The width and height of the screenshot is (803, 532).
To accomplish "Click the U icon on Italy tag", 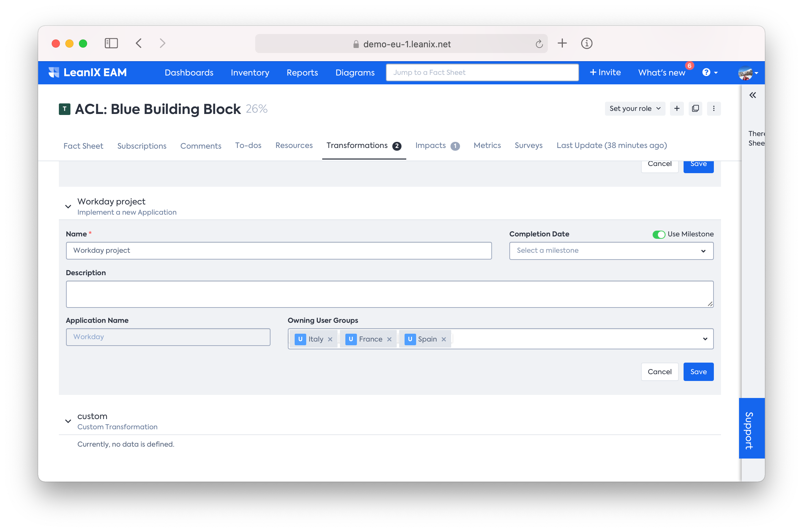I will click(300, 339).
